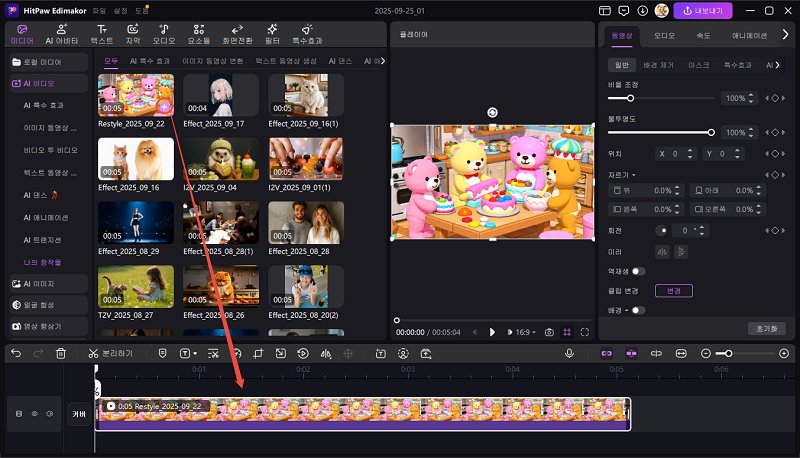The width and height of the screenshot is (800, 458).
Task: Toggle track visibility eye icon
Action: click(x=35, y=414)
